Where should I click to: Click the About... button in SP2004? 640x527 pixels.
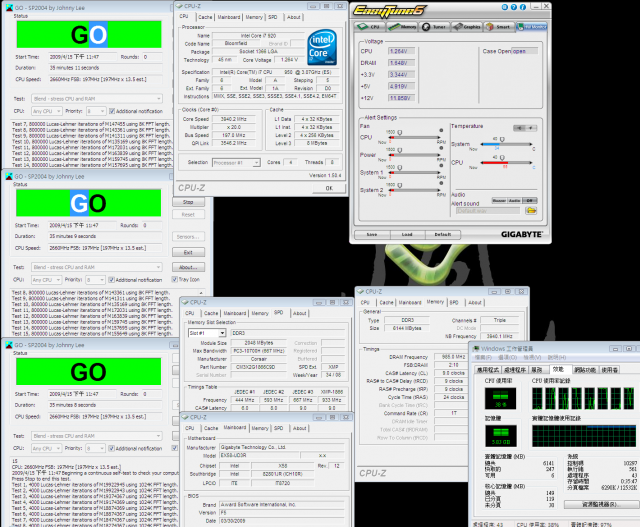pyautogui.click(x=188, y=267)
